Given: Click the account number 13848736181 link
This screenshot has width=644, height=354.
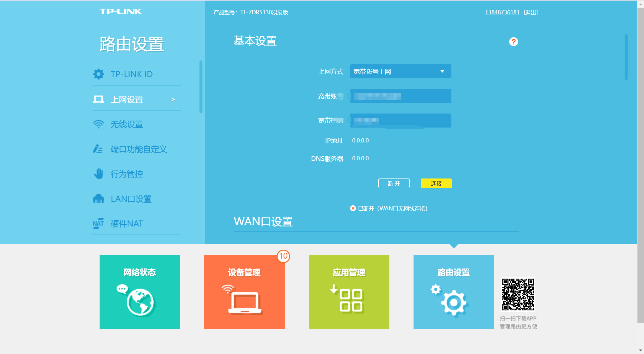Looking at the screenshot, I should [502, 13].
